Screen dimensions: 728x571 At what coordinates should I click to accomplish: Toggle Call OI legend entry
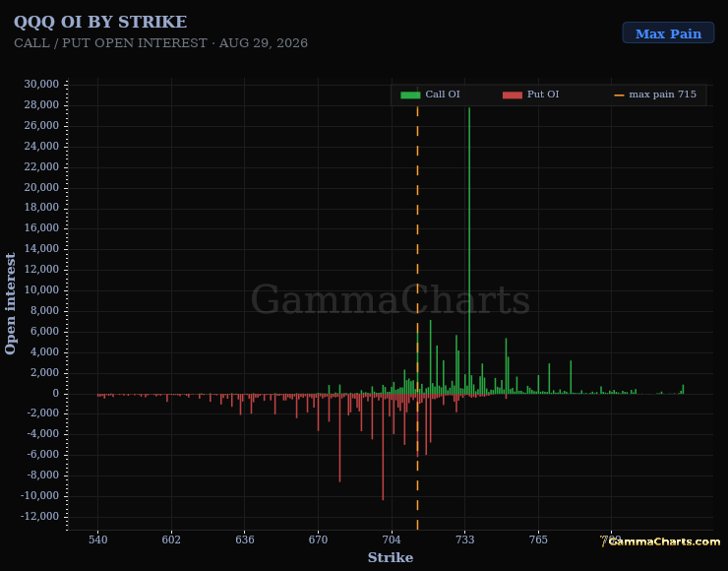(x=430, y=95)
